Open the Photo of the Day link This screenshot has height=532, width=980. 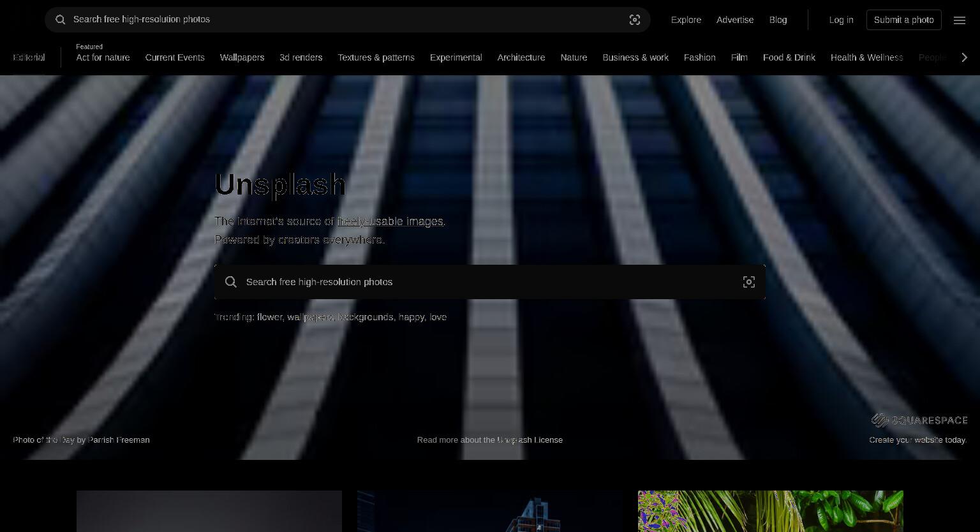(43, 440)
